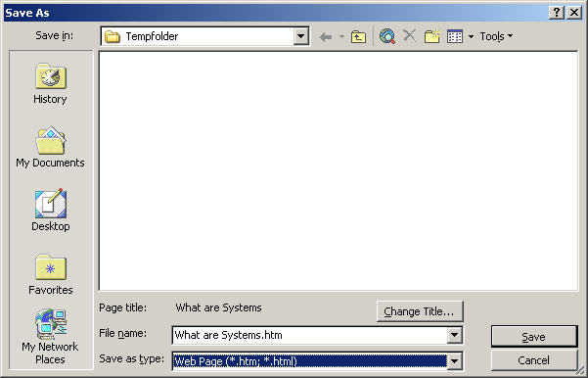Create a new folder with the toolbar icon
588x378 pixels.
(432, 36)
